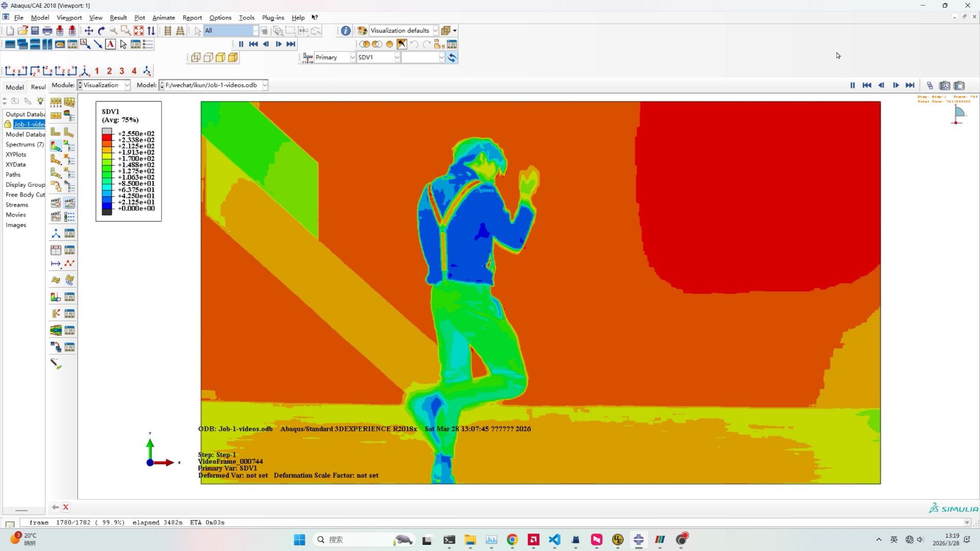The width and height of the screenshot is (980, 551).
Task: Open the SDV1 output variable dropdown
Action: pyautogui.click(x=378, y=58)
